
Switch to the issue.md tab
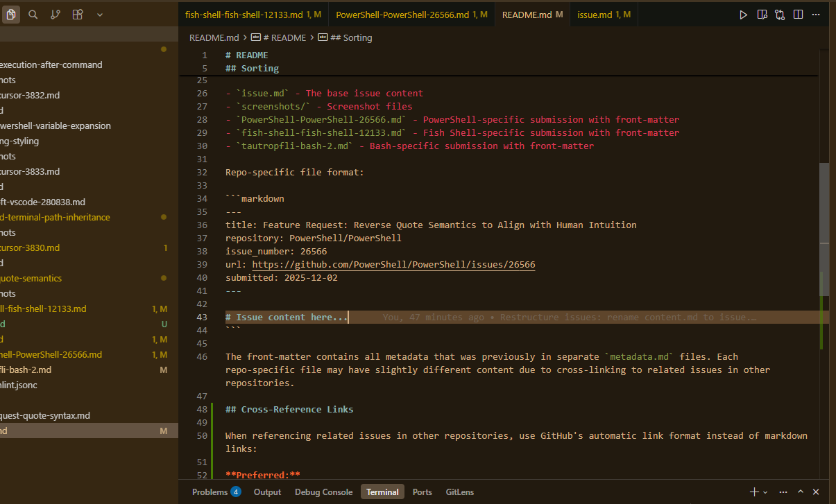point(604,14)
